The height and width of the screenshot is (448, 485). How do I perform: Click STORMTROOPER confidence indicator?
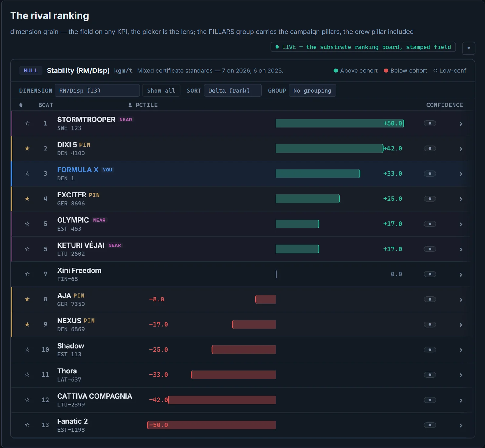[430, 123]
